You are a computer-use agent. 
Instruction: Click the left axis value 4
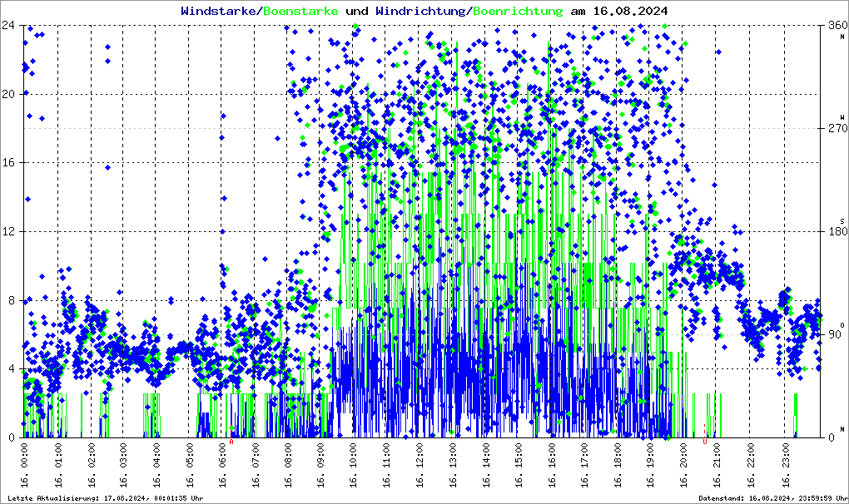click(12, 368)
